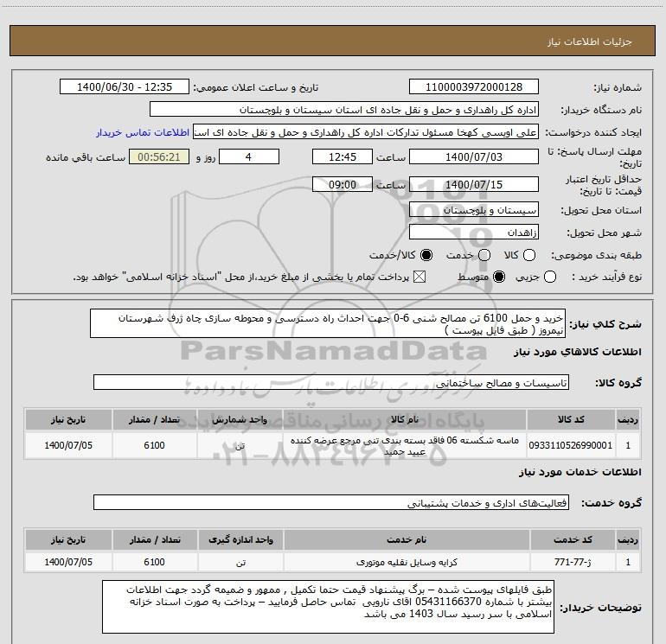The width and height of the screenshot is (666, 644).
Task: Click the page title جزئیات اطلاعات نیاز
Action: pos(590,41)
